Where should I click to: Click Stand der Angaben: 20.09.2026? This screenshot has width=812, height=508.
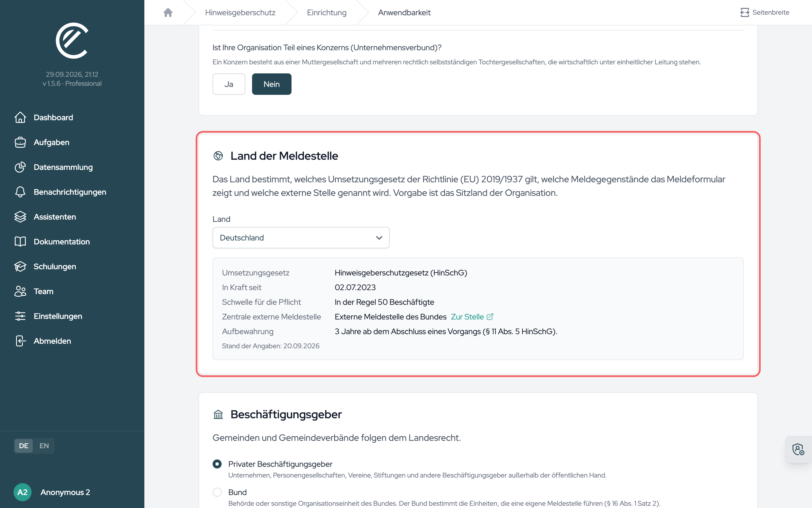click(270, 346)
